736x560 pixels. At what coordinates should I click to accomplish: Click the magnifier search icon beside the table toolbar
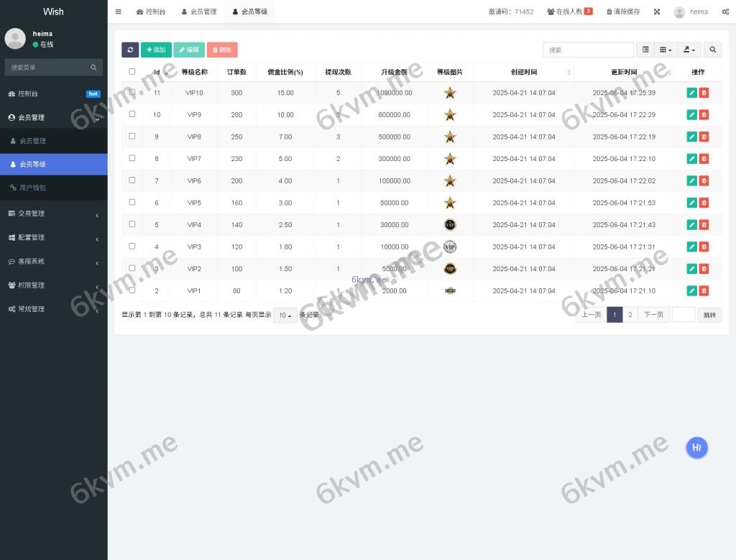pos(713,50)
